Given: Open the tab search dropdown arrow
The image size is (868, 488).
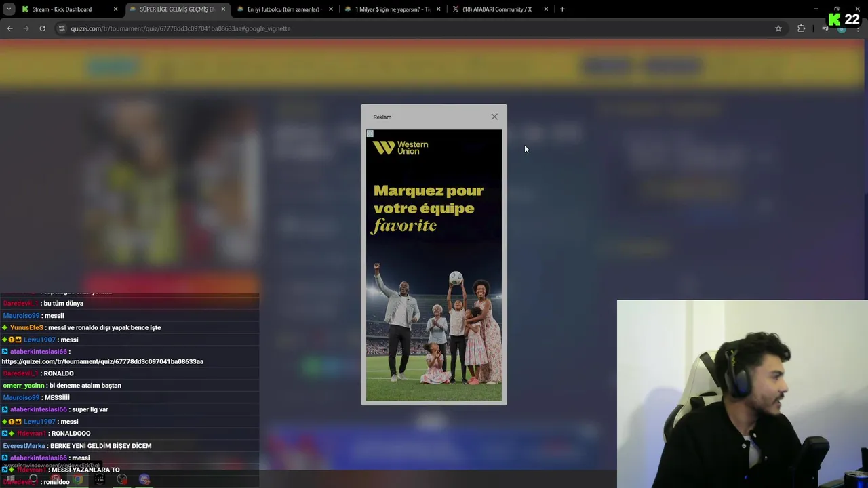Looking at the screenshot, I should 9,9.
